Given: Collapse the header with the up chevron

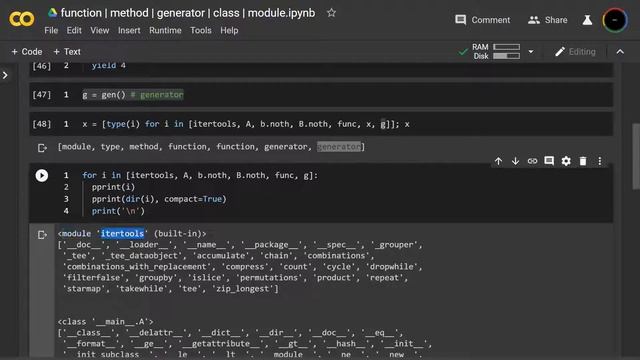Looking at the screenshot, I should click(620, 52).
